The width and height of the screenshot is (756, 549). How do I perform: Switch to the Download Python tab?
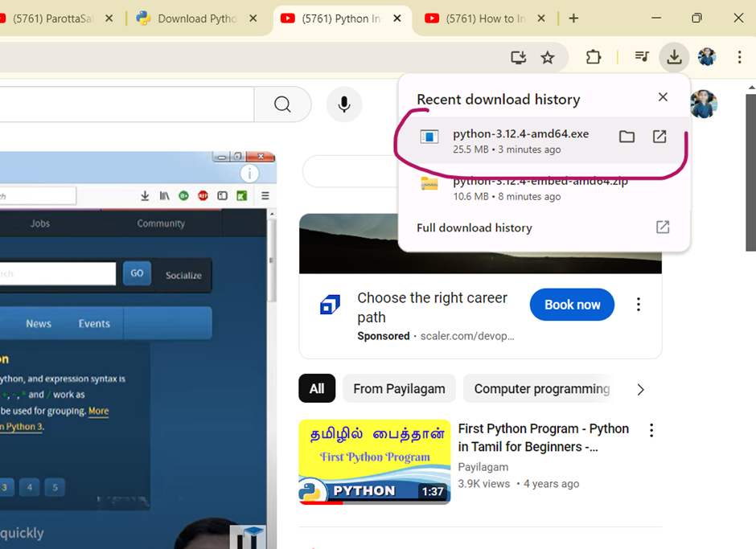[x=198, y=18]
